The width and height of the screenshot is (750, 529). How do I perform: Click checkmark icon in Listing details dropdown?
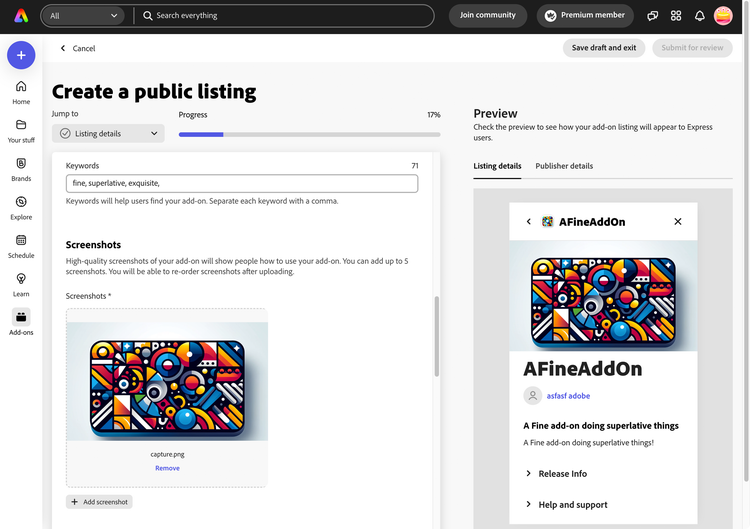click(x=65, y=133)
